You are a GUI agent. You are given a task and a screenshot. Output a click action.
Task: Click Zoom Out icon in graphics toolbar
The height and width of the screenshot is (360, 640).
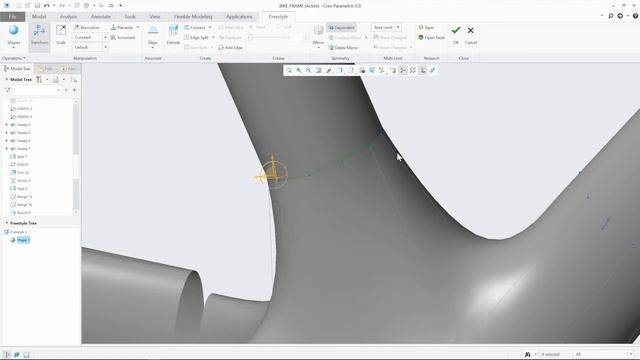pyautogui.click(x=309, y=70)
